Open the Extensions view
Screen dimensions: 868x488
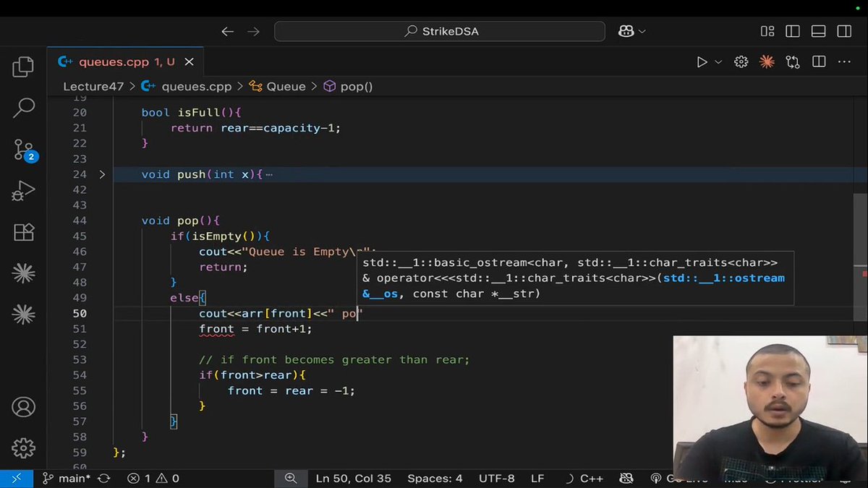click(23, 231)
